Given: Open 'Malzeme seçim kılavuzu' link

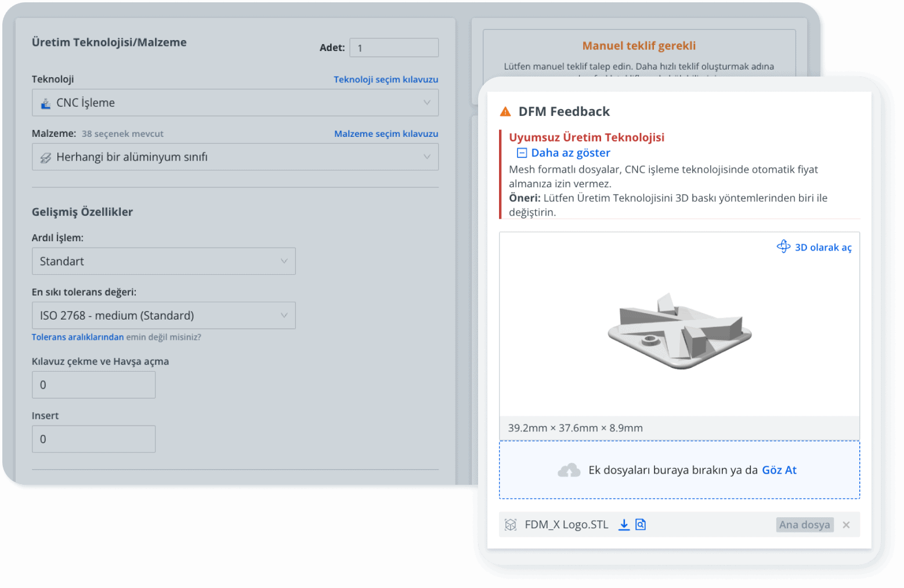Looking at the screenshot, I should click(x=386, y=134).
